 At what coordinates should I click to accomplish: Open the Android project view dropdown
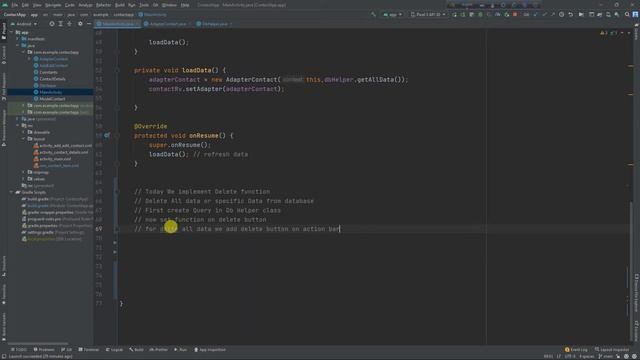[x=24, y=24]
